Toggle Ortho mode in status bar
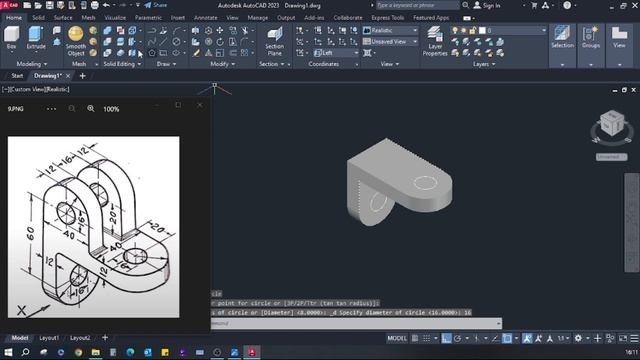The image size is (640, 360). point(446,338)
